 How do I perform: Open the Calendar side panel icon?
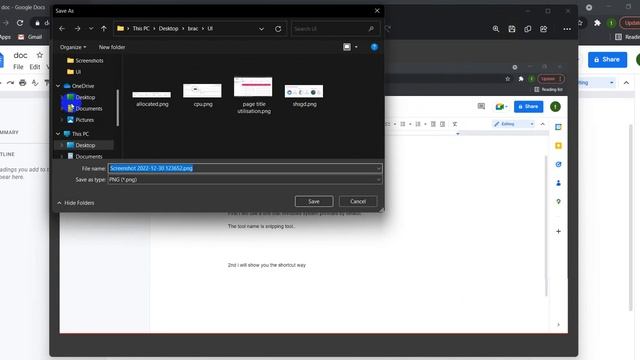558,127
